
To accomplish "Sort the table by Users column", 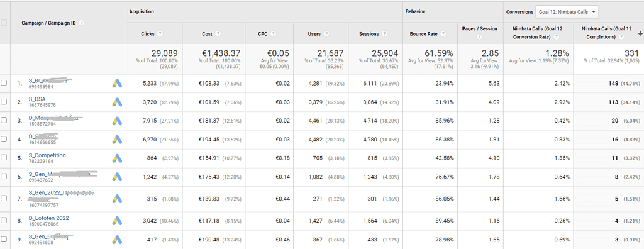I will coord(314,34).
